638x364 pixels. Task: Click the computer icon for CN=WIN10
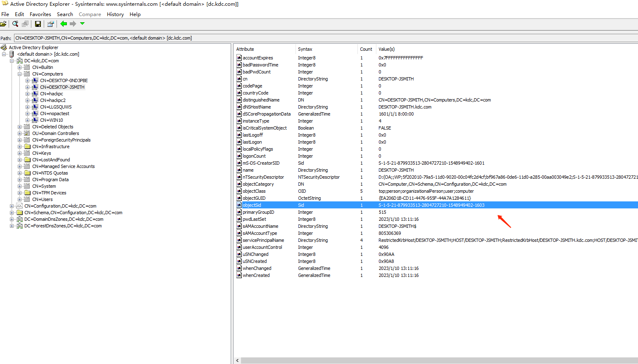(35, 120)
